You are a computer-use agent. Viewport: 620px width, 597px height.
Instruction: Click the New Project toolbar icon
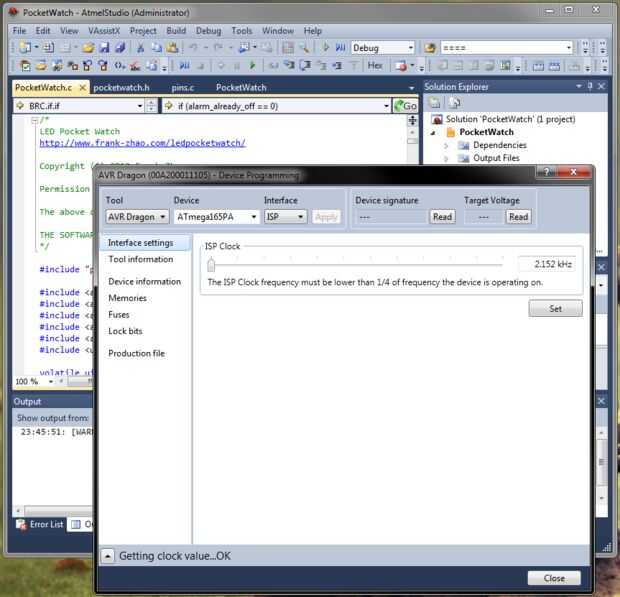tap(25, 48)
